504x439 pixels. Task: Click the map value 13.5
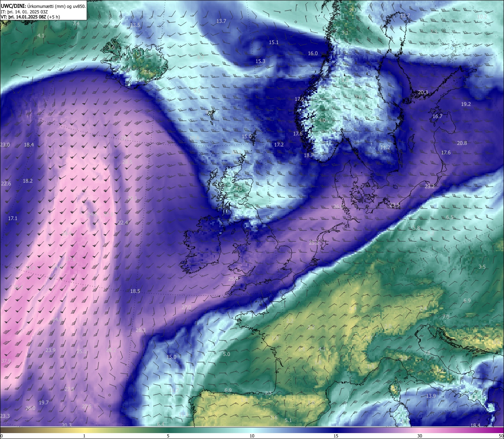(135, 24)
